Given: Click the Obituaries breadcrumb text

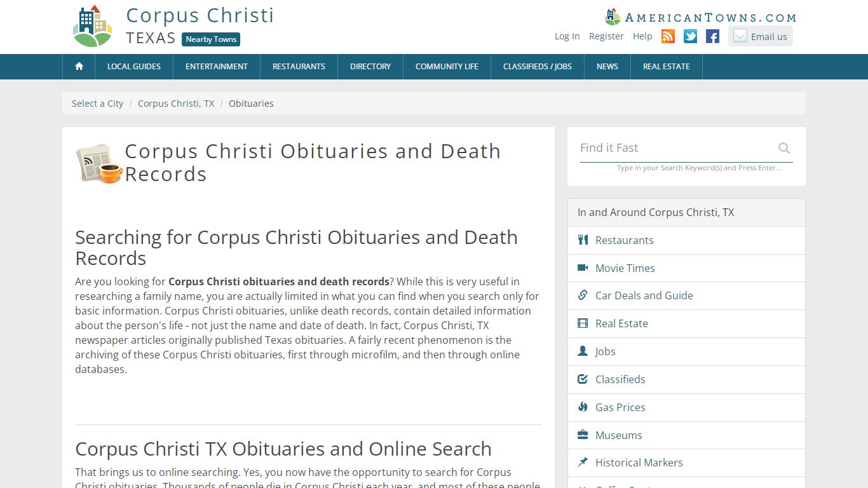Looking at the screenshot, I should [x=251, y=103].
